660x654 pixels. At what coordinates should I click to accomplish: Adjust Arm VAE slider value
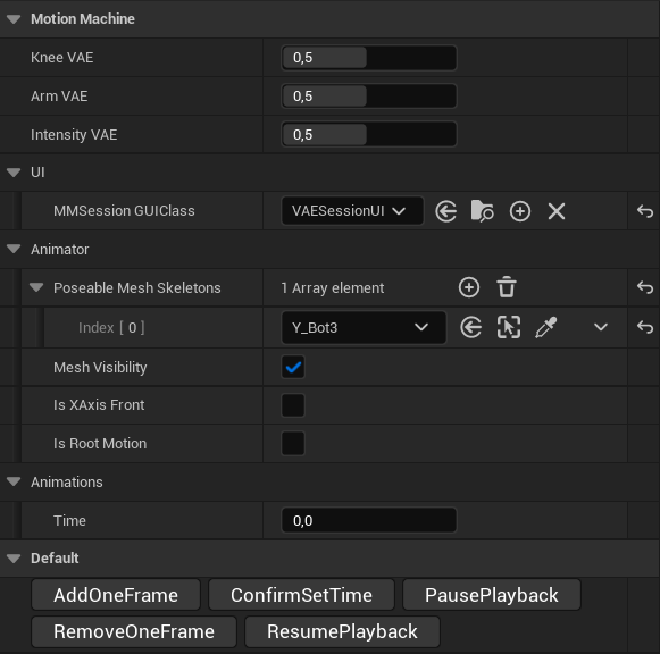369,96
